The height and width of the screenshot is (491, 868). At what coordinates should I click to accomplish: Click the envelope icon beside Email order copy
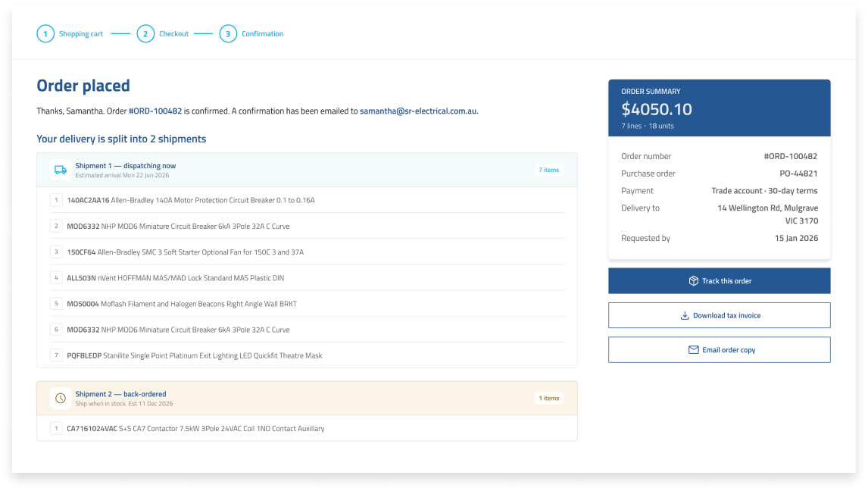[693, 350]
